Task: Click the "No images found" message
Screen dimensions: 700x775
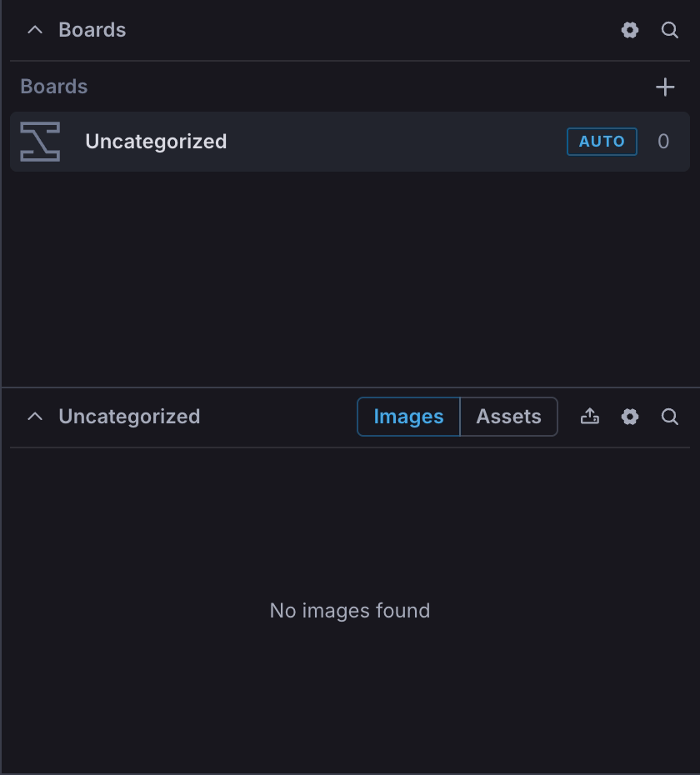Action: click(x=350, y=611)
